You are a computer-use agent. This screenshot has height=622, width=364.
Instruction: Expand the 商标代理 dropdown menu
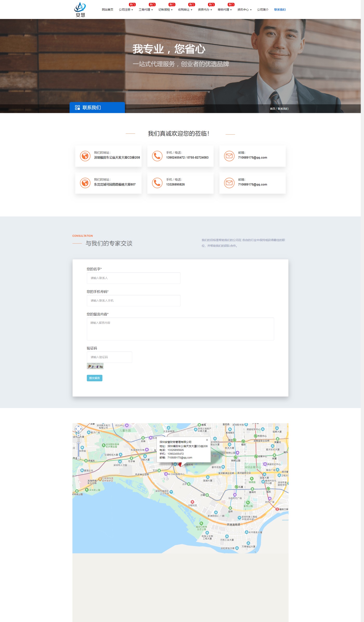coord(225,10)
